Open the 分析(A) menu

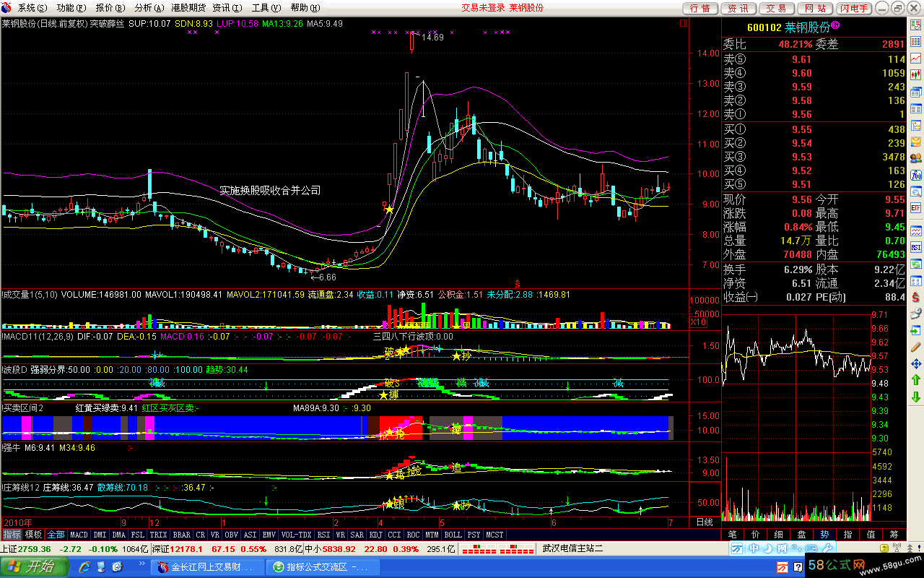point(149,7)
